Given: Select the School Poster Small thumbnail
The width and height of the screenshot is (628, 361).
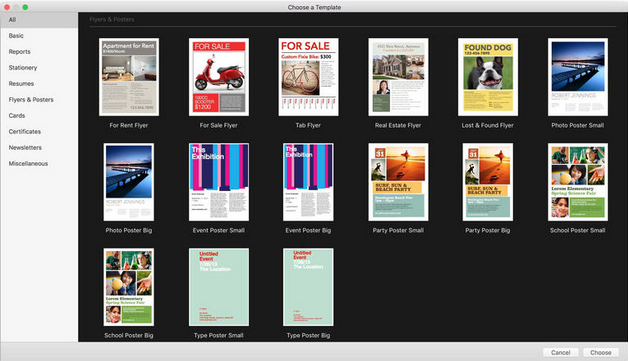Looking at the screenshot, I should pyautogui.click(x=578, y=182).
